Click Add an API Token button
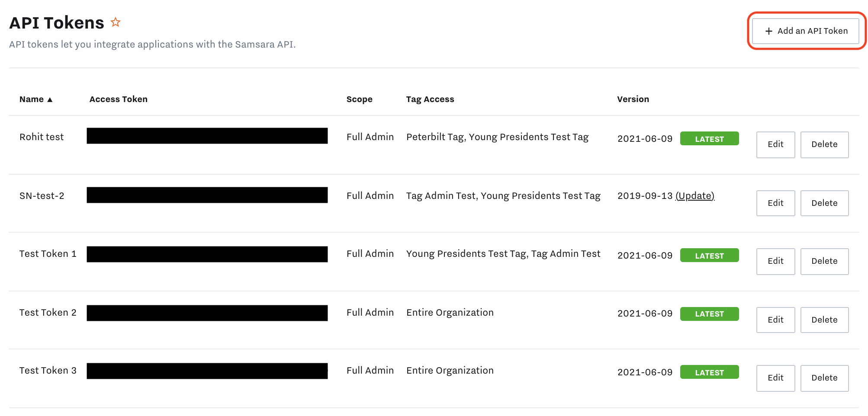This screenshot has width=868, height=416. pos(806,31)
